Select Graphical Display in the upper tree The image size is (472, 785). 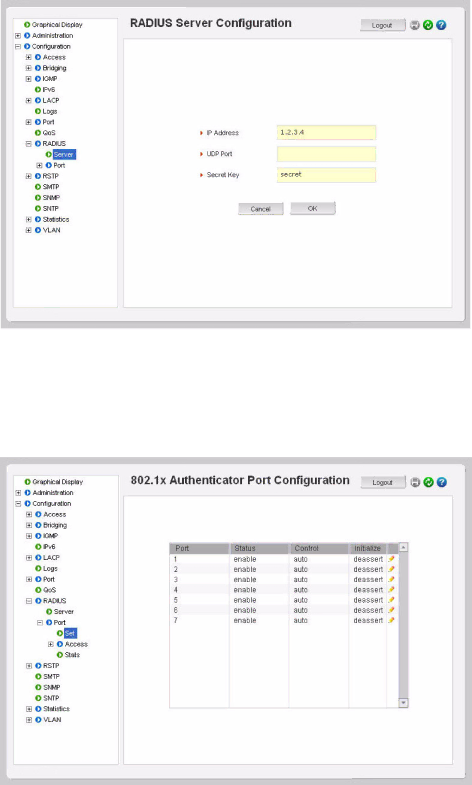[57, 25]
